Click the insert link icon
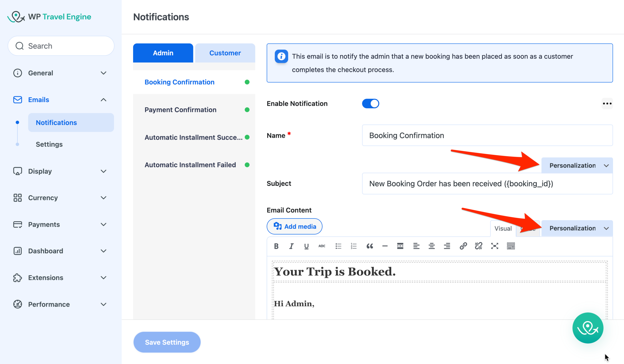Image resolution: width=624 pixels, height=364 pixels. pos(463,246)
